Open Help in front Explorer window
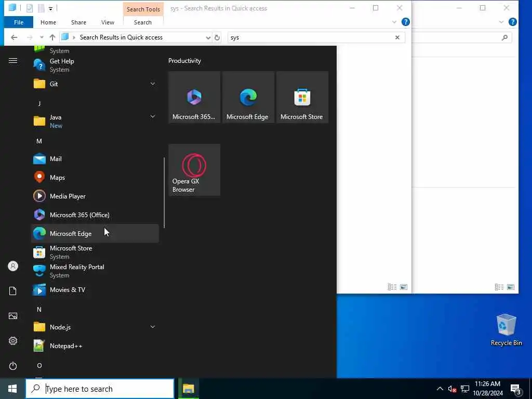The height and width of the screenshot is (399, 532). [405, 22]
